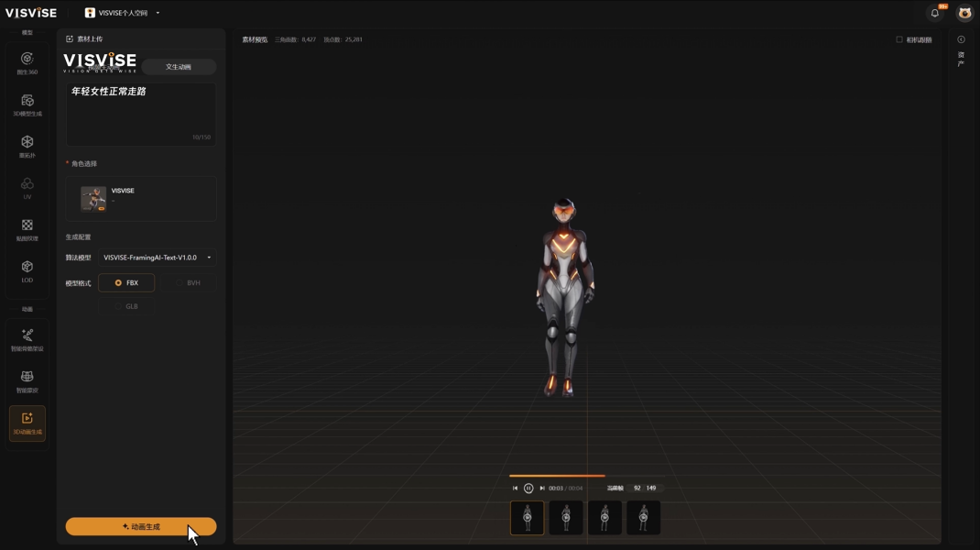Open the LOD tool
Screen dimensions: 980x550
[x=27, y=270]
